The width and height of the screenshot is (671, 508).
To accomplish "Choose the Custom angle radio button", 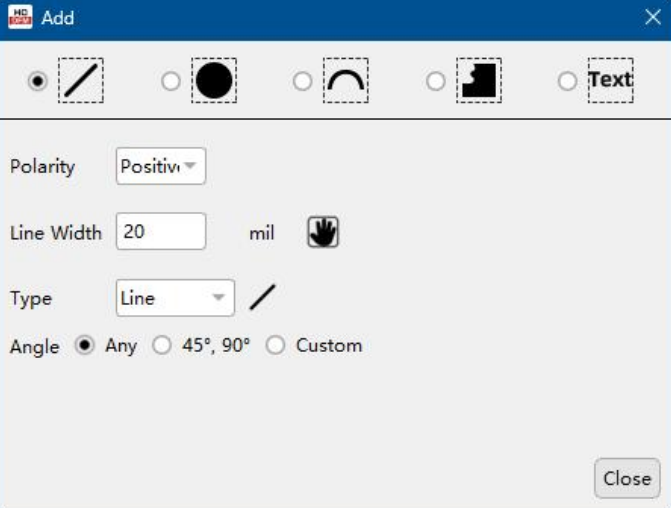I will 276,346.
